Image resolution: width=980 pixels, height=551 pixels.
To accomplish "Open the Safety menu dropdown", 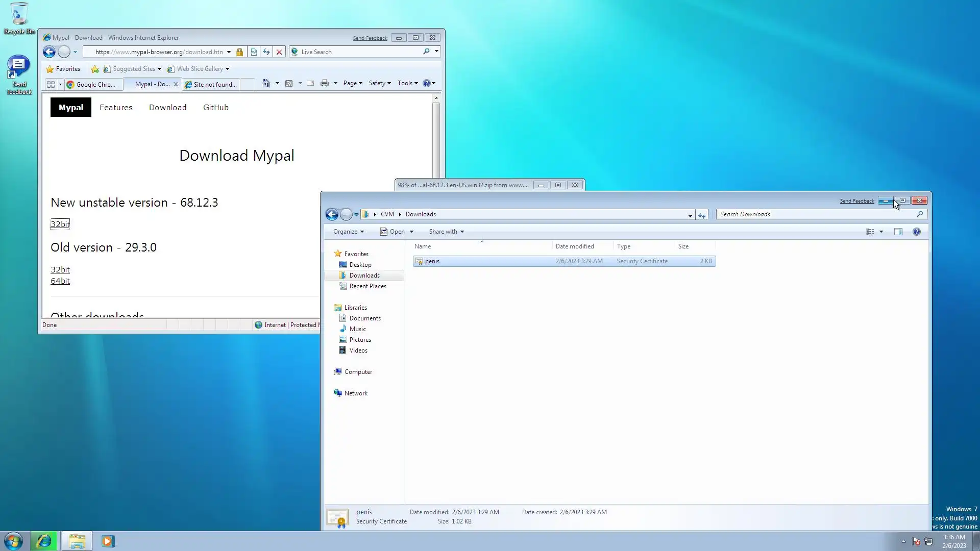I will point(379,83).
